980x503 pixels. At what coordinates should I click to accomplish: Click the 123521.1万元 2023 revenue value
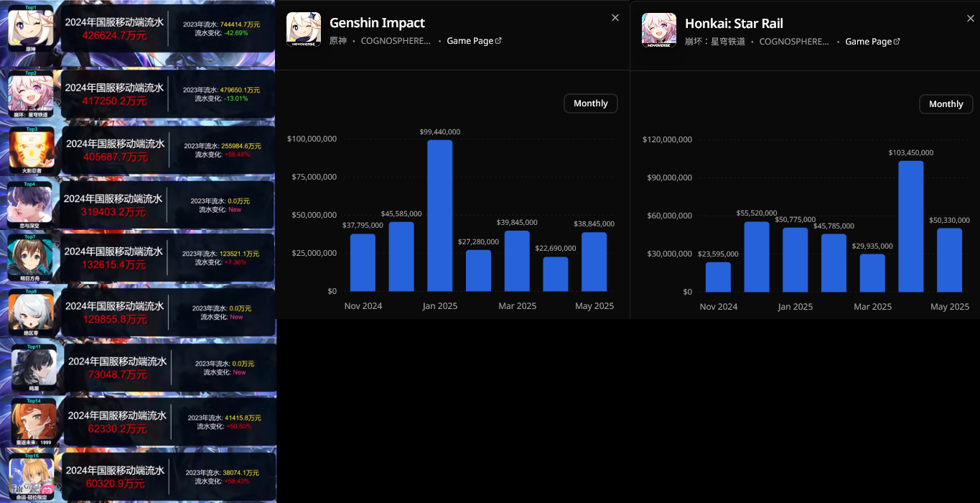[241, 254]
